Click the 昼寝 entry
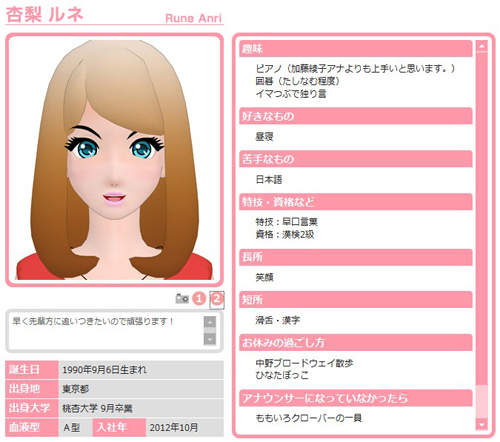Image resolution: width=500 pixels, height=442 pixels. (x=265, y=137)
